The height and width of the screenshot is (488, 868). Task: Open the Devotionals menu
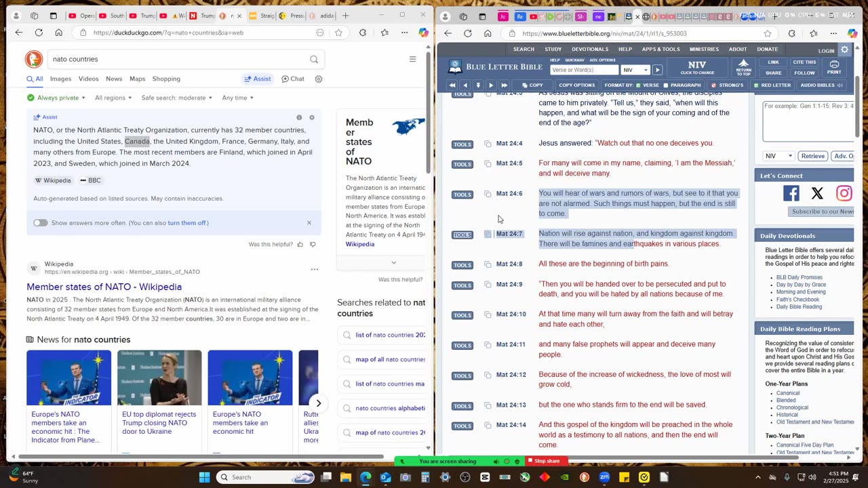click(x=590, y=49)
